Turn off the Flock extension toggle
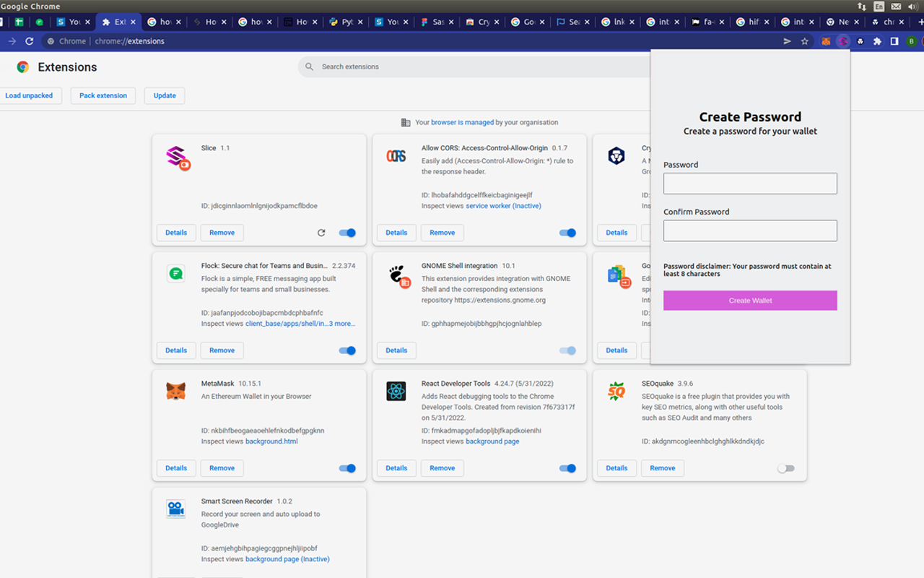This screenshot has height=578, width=924. tap(347, 350)
